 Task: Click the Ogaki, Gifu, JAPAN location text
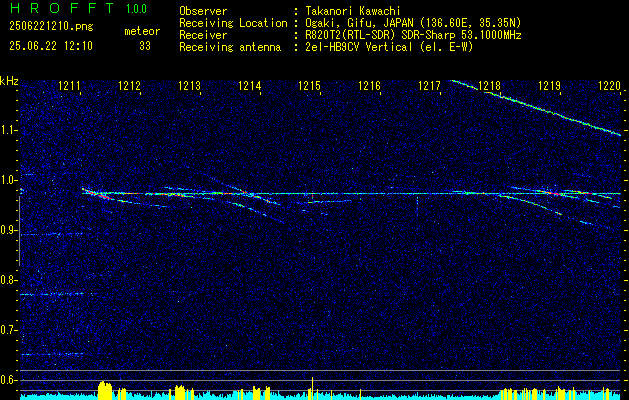point(413,23)
